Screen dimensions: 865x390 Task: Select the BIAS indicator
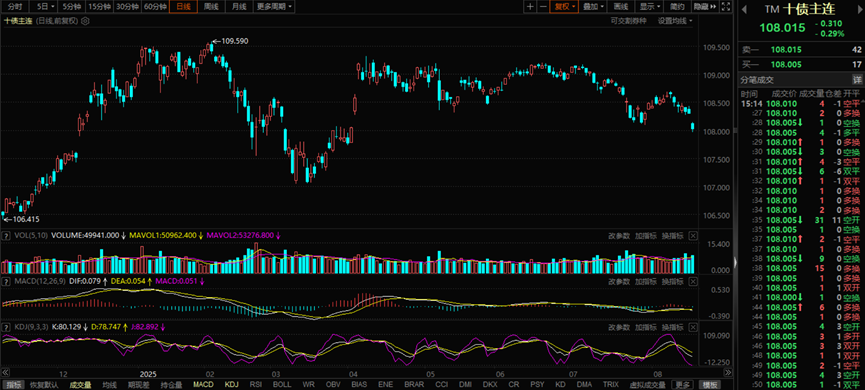point(359,384)
